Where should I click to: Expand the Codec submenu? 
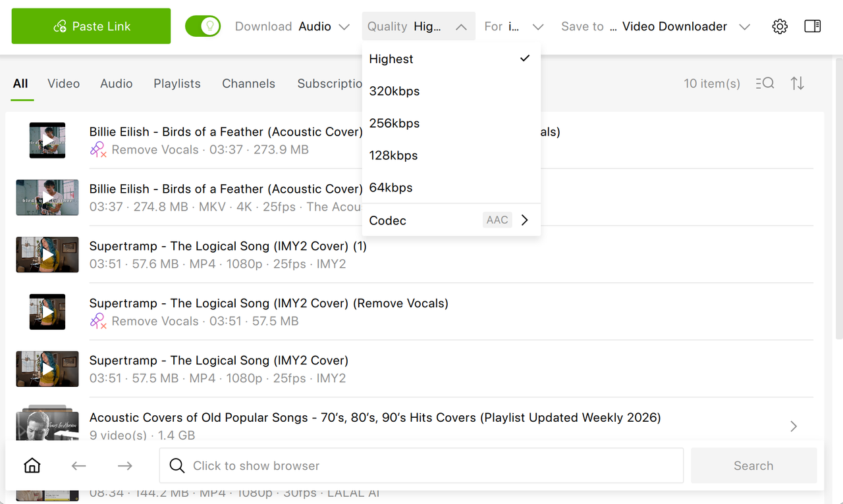pyautogui.click(x=451, y=220)
